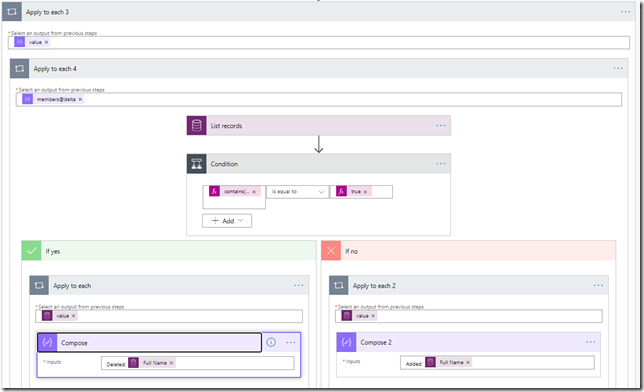Open Apply to each 3 ellipsis menu
Image resolution: width=644 pixels, height=392 pixels.
(x=626, y=12)
